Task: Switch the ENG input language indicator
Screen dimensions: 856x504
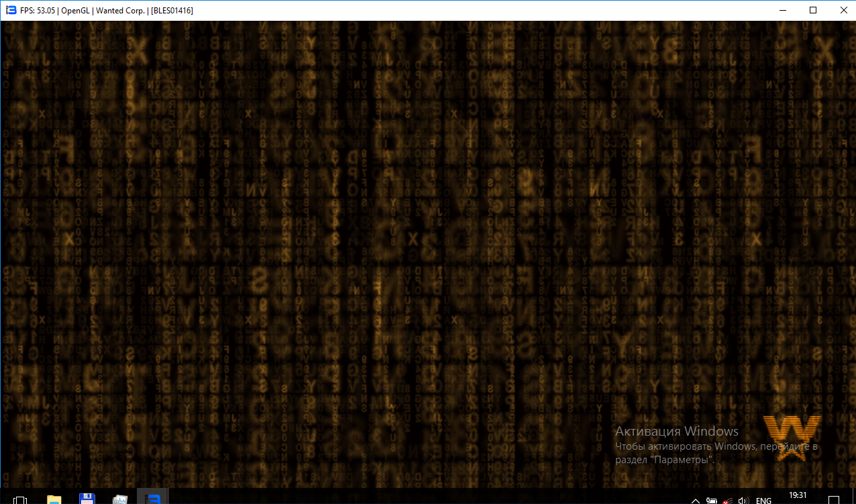Action: pyautogui.click(x=763, y=500)
